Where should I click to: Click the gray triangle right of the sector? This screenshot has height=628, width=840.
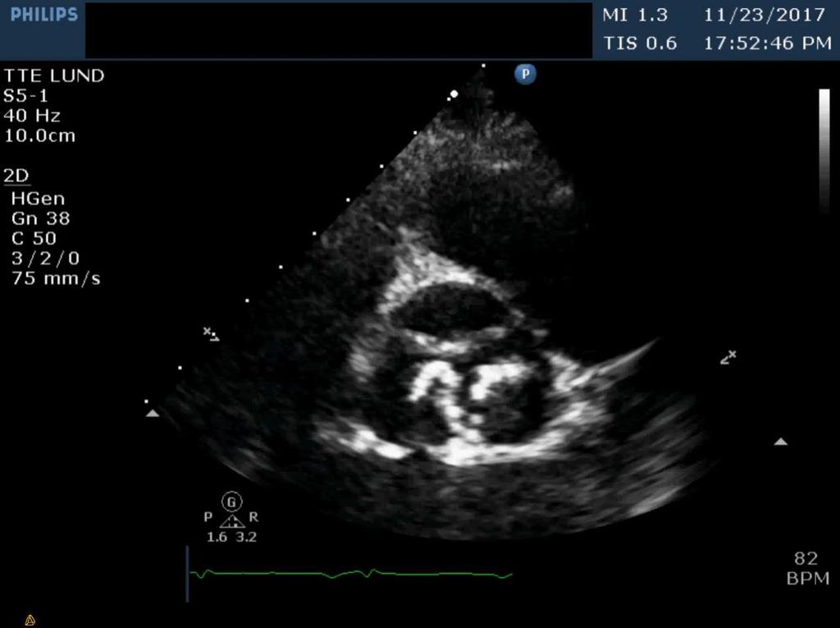781,442
